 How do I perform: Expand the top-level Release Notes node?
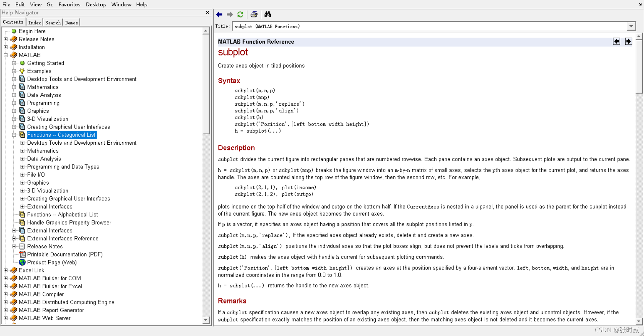coord(6,39)
